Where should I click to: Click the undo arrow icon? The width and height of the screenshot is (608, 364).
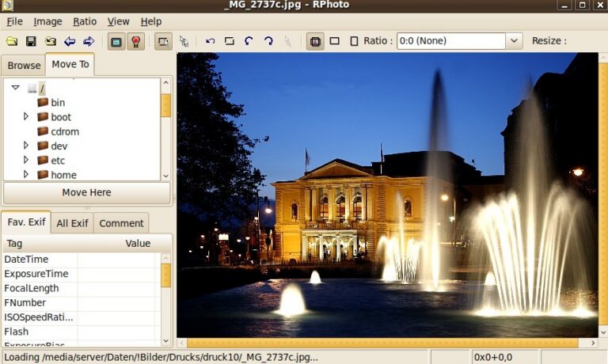pyautogui.click(x=210, y=41)
